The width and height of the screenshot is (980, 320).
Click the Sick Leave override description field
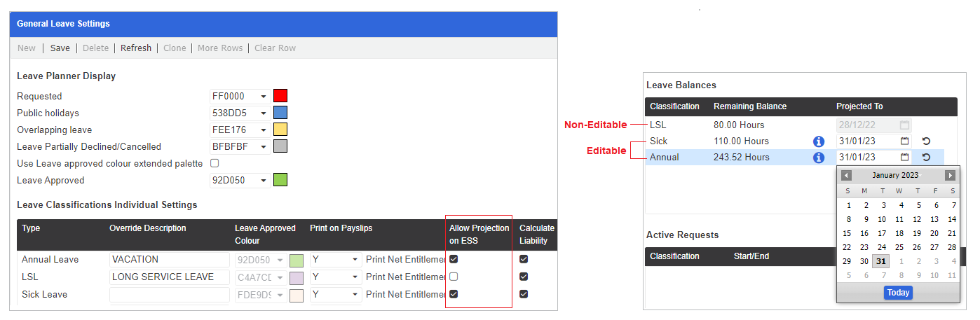coord(170,295)
